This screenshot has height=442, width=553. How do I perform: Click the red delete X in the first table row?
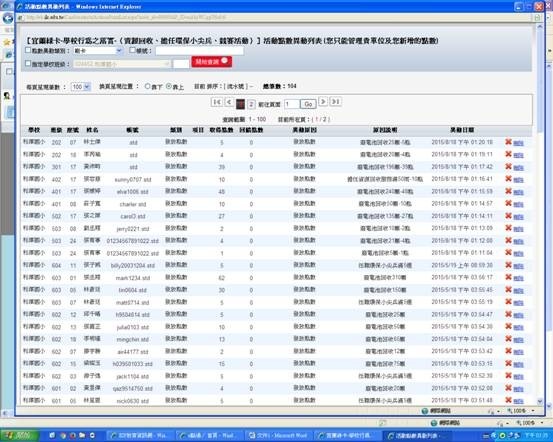point(508,142)
